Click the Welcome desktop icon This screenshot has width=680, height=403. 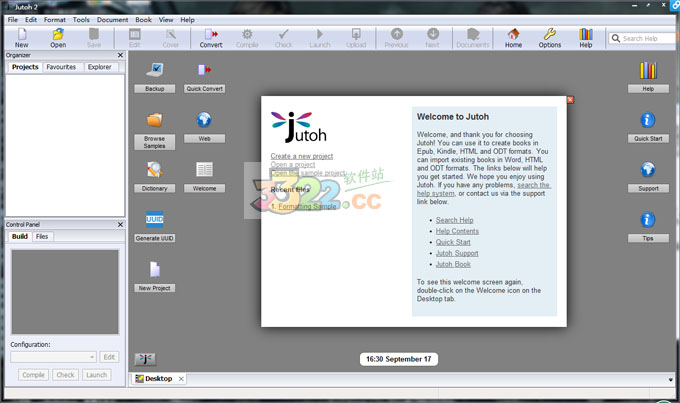coord(204,169)
